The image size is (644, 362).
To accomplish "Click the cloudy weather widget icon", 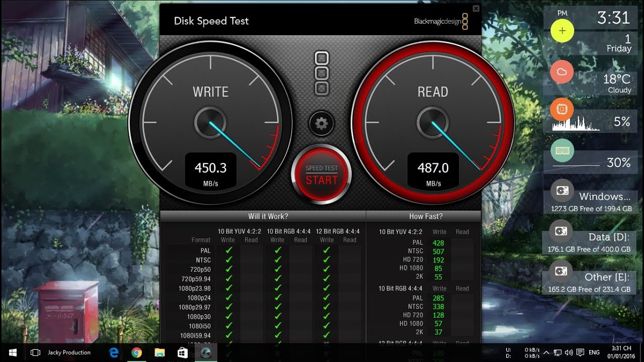I will coord(562,72).
